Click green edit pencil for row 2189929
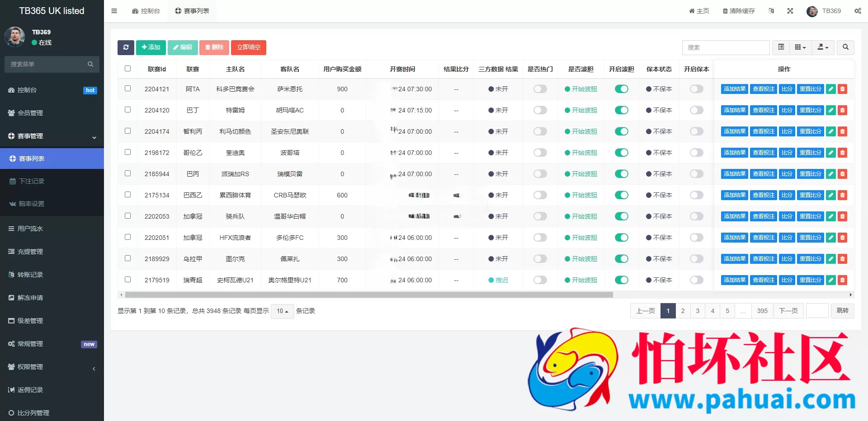This screenshot has width=868, height=421. click(831, 259)
